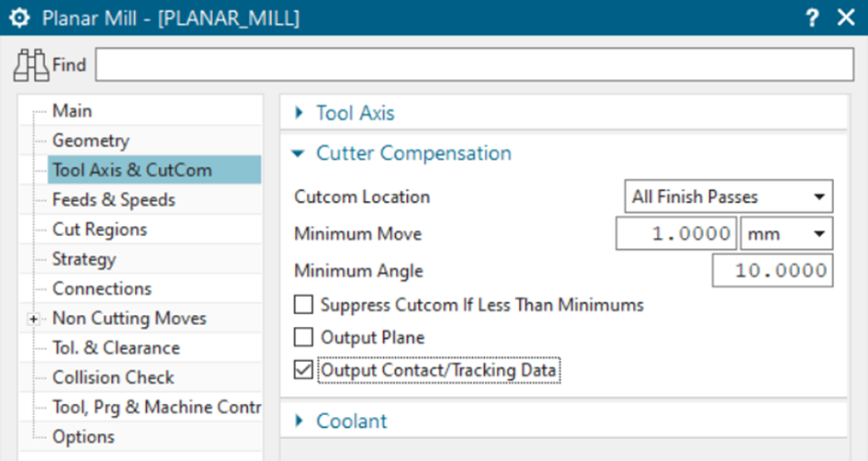Check the Output Plane checkbox
The image size is (868, 461).
[303, 337]
